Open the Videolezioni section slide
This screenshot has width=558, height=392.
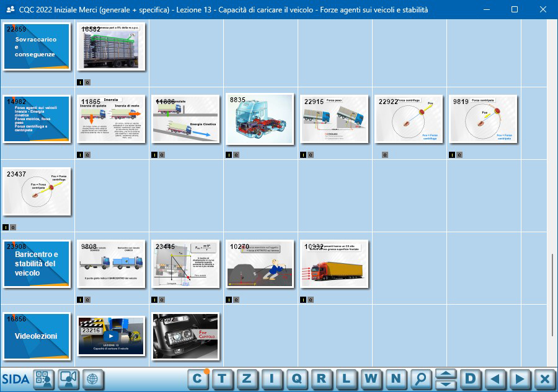(x=37, y=336)
